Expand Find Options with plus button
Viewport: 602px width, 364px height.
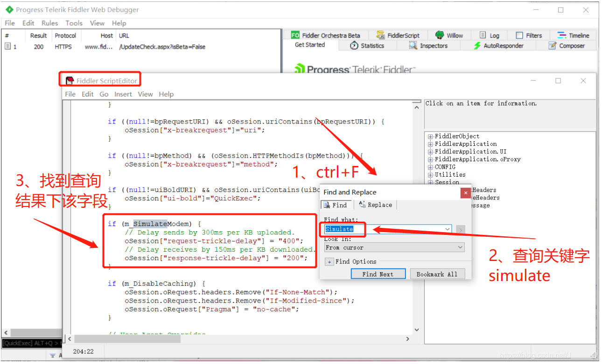[x=329, y=262]
